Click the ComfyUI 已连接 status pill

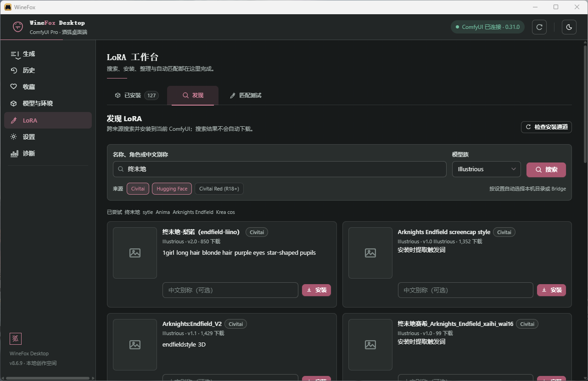point(487,27)
